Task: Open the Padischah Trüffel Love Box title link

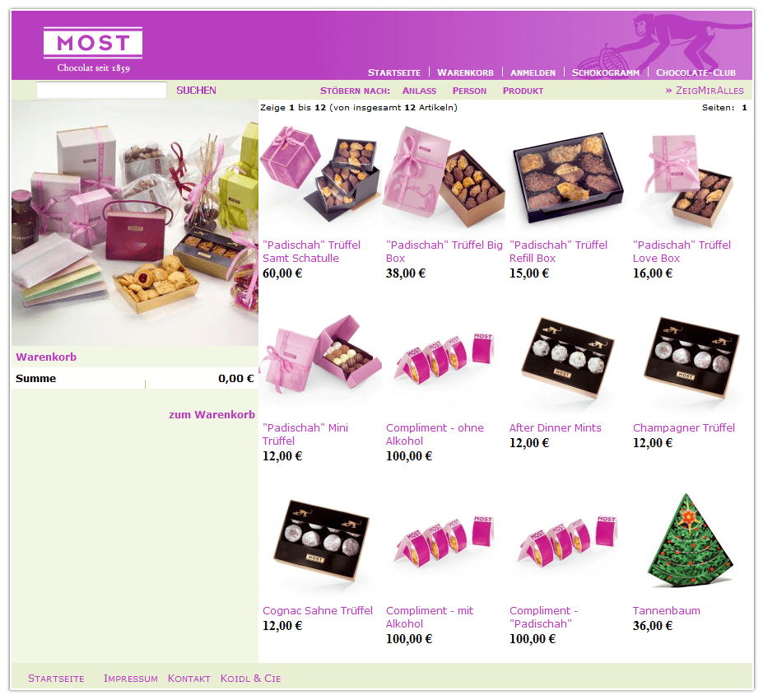Action: click(682, 252)
